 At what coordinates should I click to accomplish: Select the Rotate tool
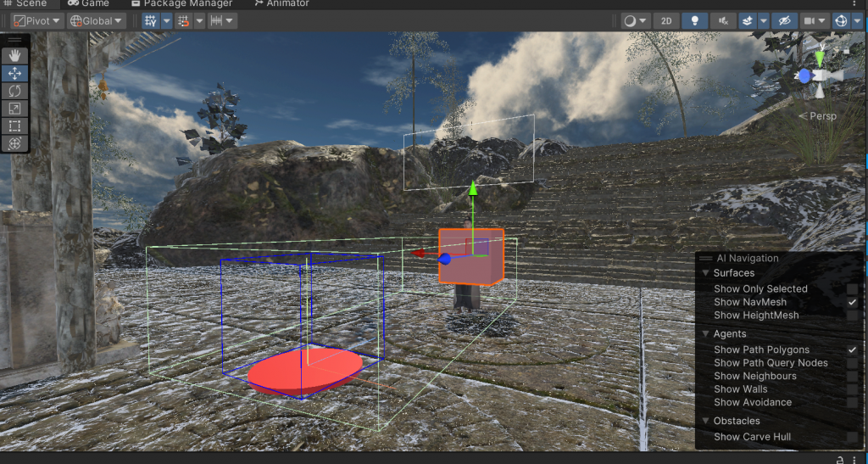[x=15, y=91]
